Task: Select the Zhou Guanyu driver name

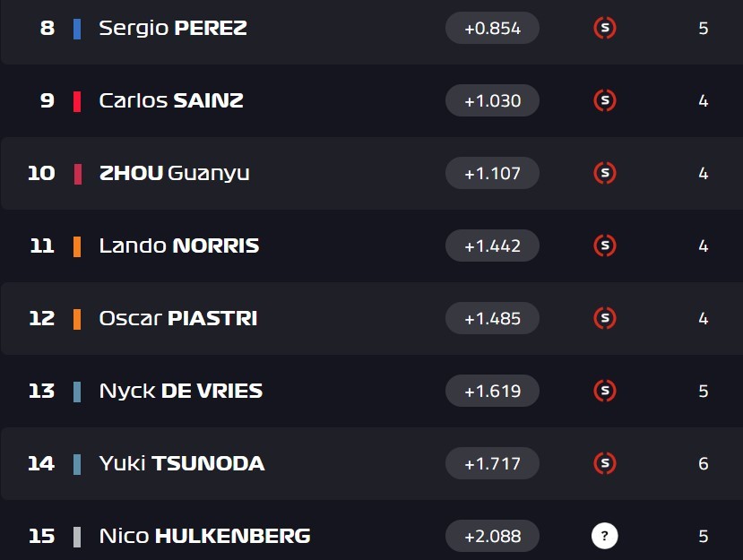Action: (174, 173)
